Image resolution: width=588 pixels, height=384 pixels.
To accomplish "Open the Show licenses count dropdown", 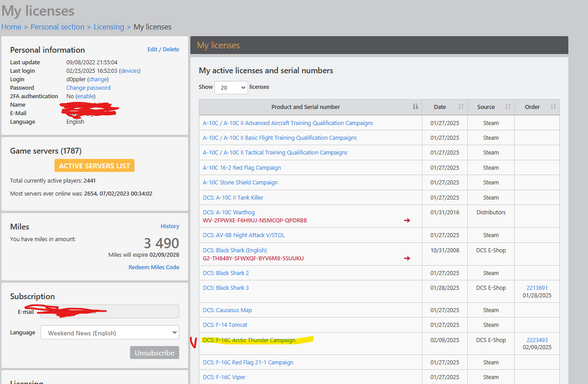I will 231,88.
